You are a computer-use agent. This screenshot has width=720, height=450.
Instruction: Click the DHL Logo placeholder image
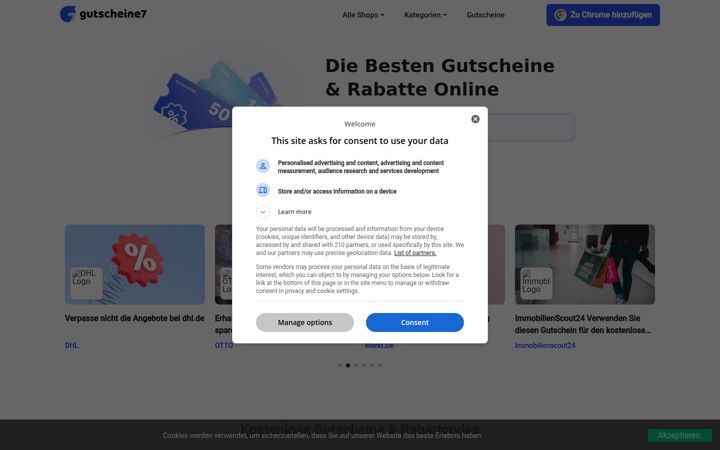(x=86, y=283)
